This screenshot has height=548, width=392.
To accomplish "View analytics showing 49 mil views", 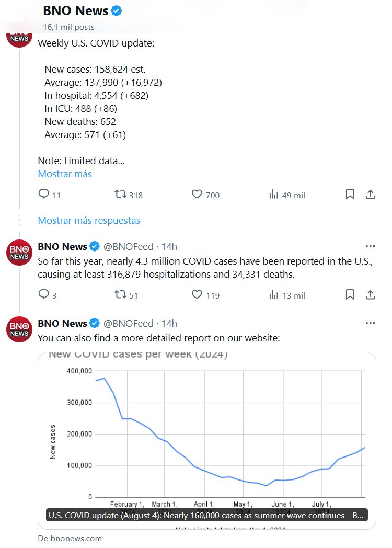I will coord(274,195).
